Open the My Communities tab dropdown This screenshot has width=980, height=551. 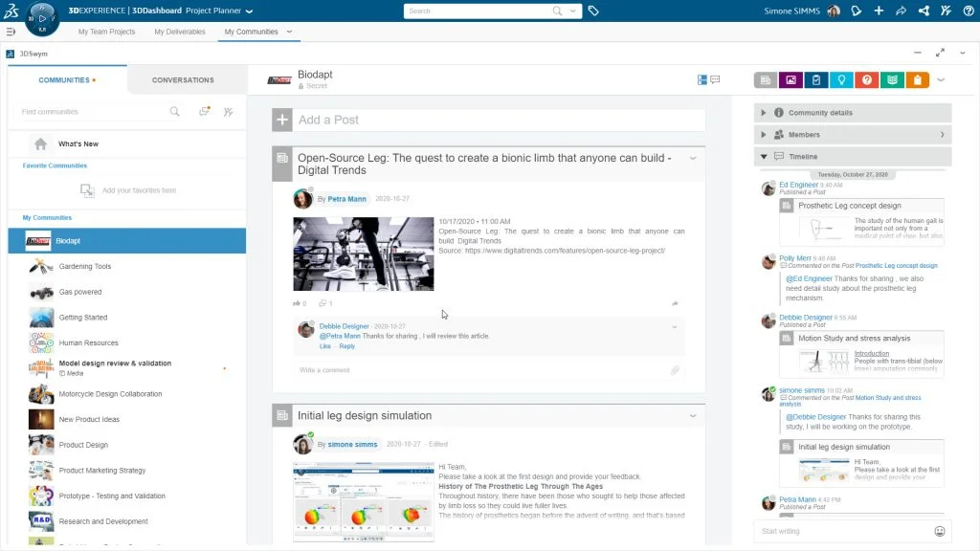pyautogui.click(x=289, y=32)
